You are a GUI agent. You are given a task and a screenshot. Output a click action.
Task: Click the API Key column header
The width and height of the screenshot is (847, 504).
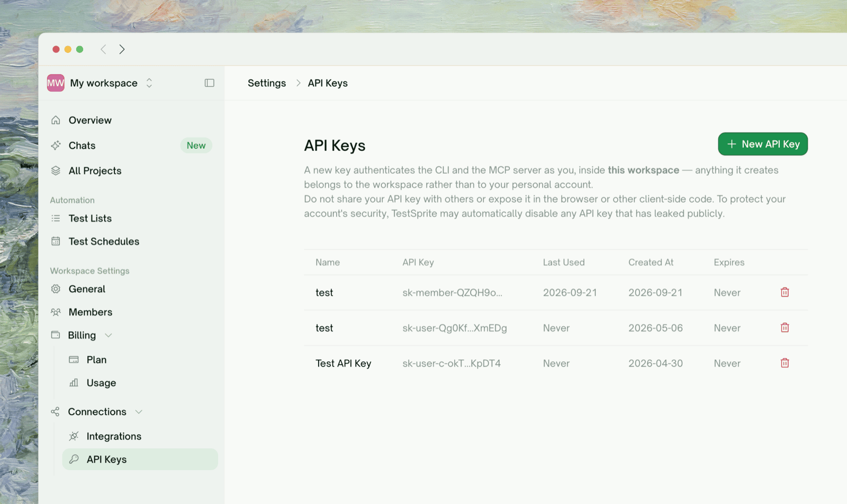[418, 263]
